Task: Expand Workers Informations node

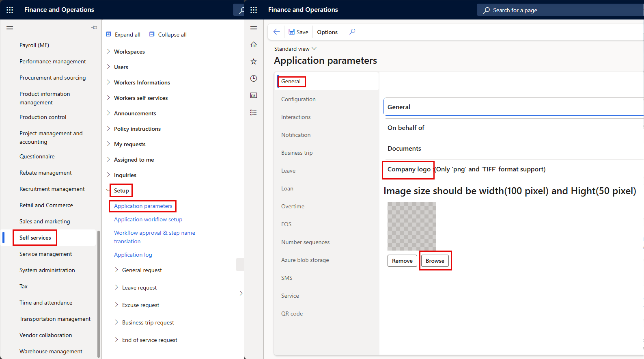Action: pyautogui.click(x=108, y=82)
